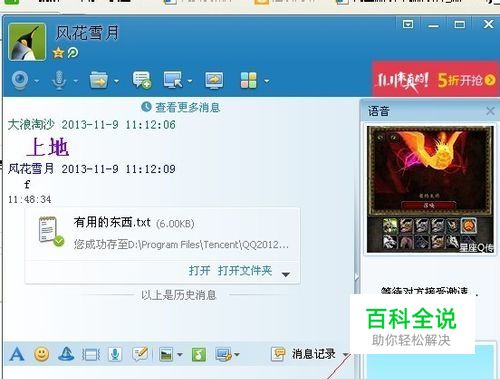Open the applications grid icon

tap(249, 80)
